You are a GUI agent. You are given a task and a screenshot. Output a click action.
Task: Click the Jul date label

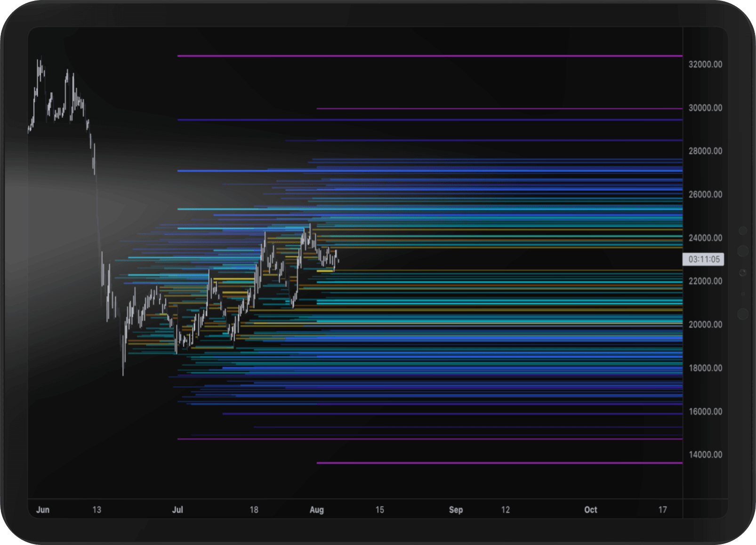pyautogui.click(x=177, y=510)
